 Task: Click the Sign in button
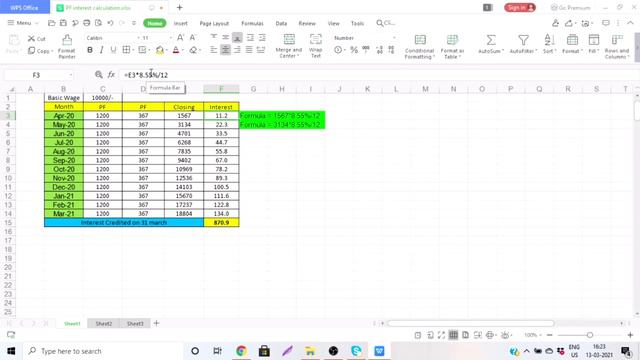click(520, 8)
